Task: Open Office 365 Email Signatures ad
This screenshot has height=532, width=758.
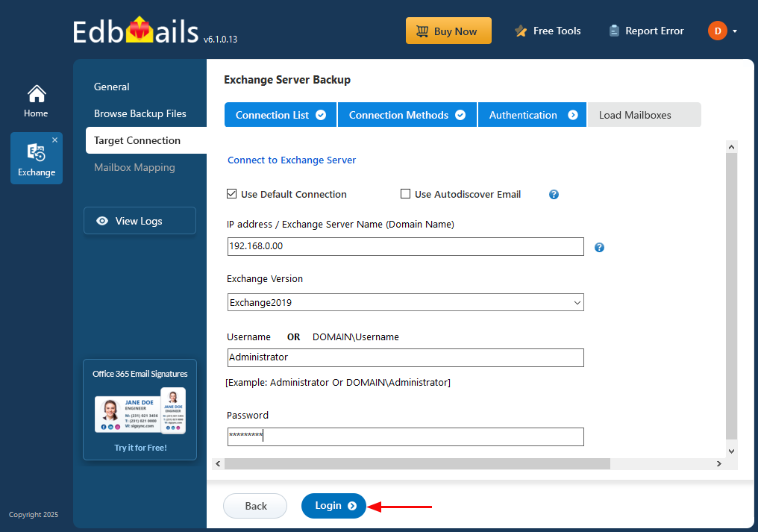Action: pos(140,410)
